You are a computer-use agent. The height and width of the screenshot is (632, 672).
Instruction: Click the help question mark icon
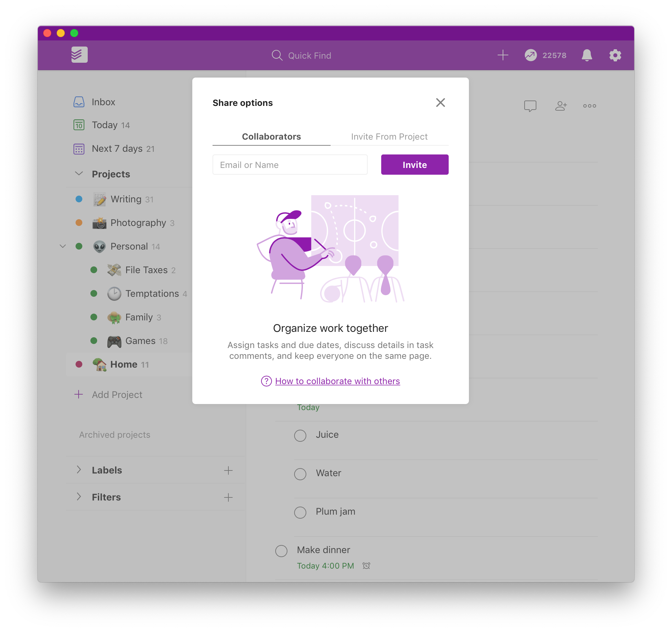267,381
